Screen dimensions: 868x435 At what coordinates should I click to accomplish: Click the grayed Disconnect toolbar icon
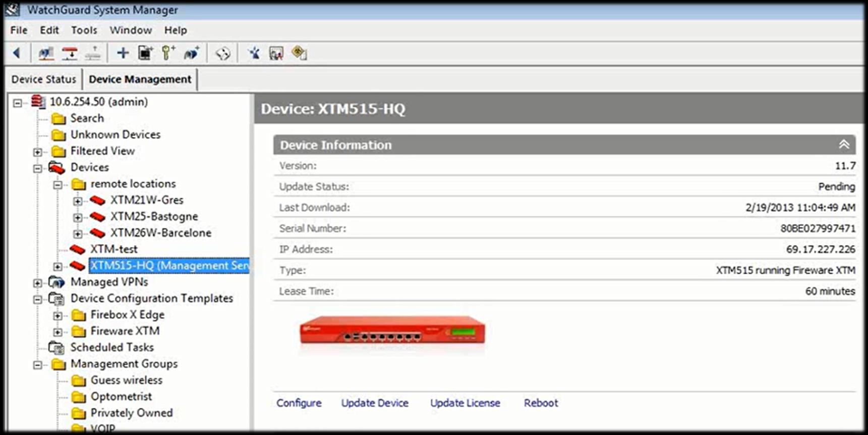[x=93, y=53]
